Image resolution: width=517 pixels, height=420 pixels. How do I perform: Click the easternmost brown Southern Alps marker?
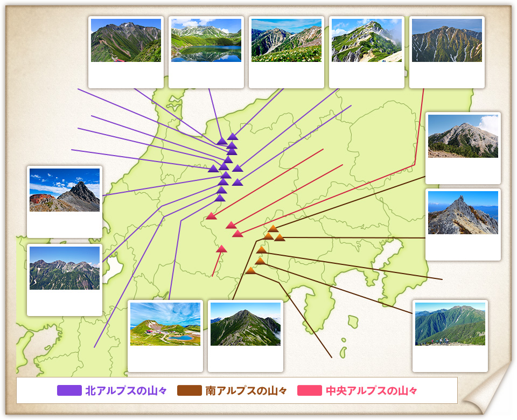pos(280,237)
